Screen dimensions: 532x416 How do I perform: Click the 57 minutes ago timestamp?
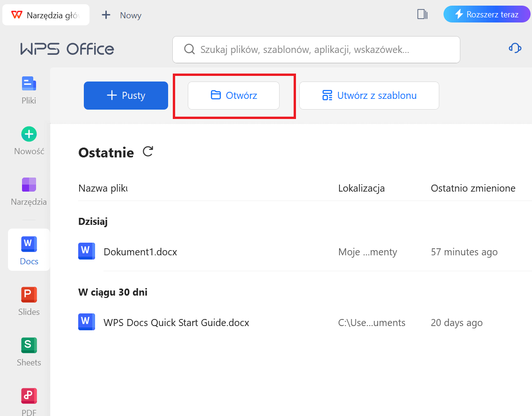[x=464, y=252]
